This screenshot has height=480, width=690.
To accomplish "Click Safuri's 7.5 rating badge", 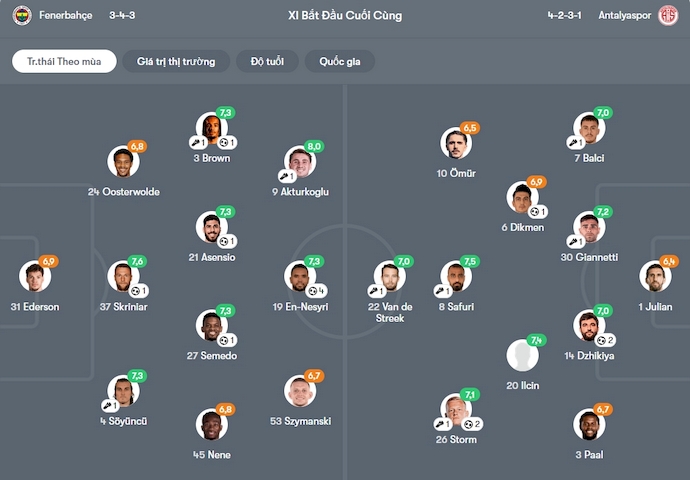I will point(471,262).
